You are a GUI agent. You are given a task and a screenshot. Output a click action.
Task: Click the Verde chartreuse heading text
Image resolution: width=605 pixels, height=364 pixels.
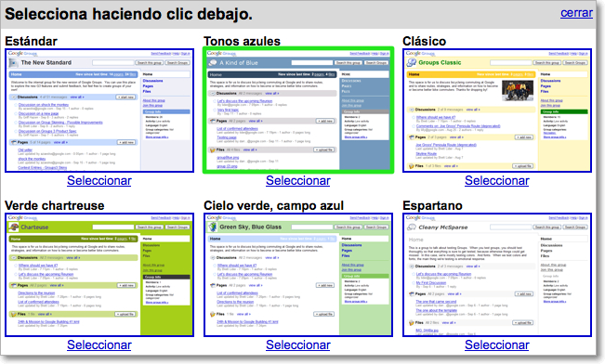coord(55,205)
